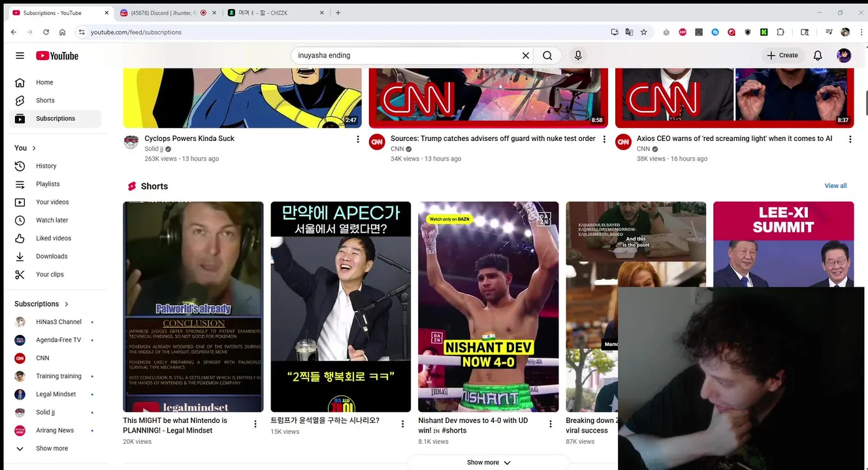Click View all for Shorts
868x470 pixels.
(835, 186)
